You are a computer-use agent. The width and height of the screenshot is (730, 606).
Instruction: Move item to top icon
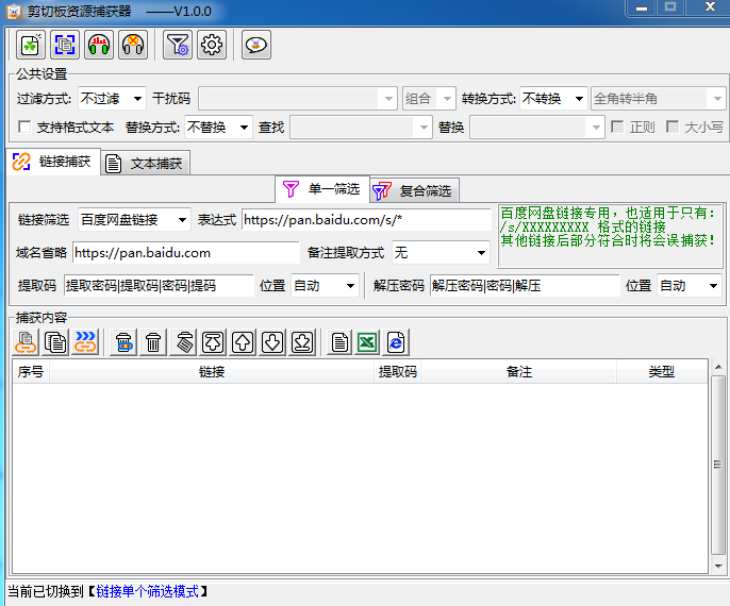(213, 343)
